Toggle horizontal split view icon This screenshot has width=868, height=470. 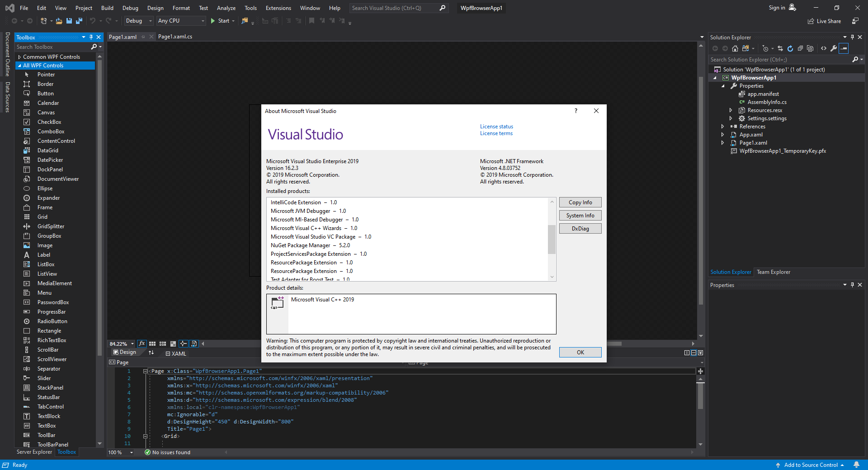click(x=693, y=353)
